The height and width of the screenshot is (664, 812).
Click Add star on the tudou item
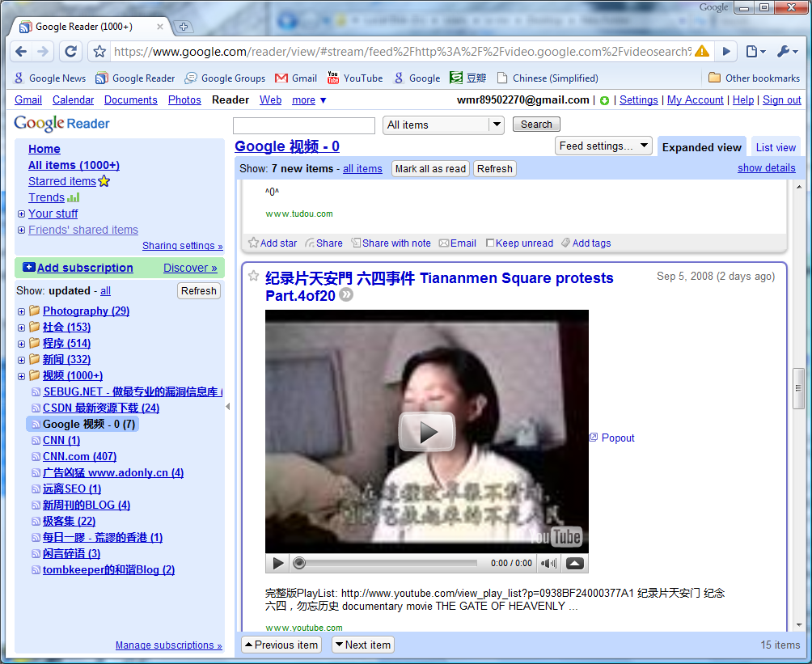pos(273,243)
